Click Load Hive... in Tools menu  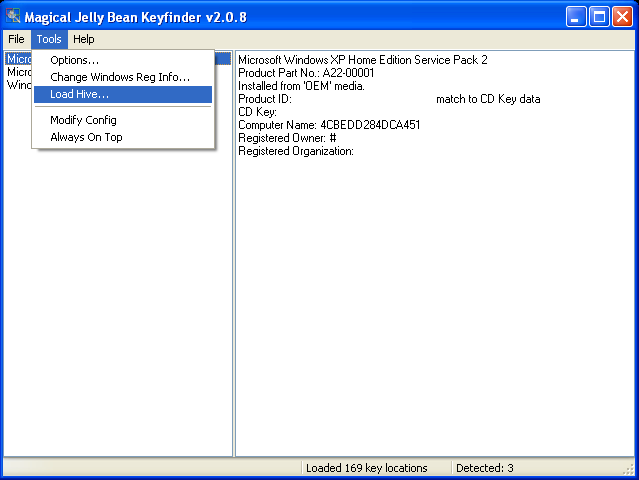(79, 94)
